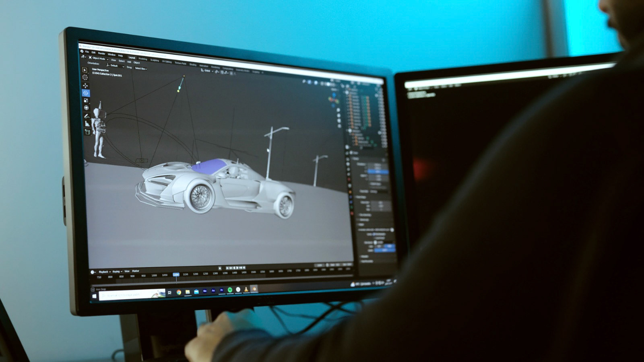Open the viewport View menu

click(114, 60)
